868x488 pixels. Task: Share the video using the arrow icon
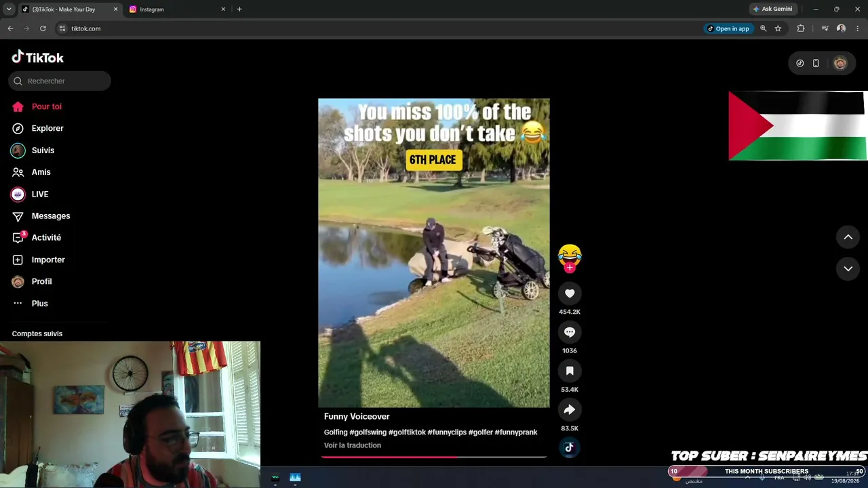point(570,409)
